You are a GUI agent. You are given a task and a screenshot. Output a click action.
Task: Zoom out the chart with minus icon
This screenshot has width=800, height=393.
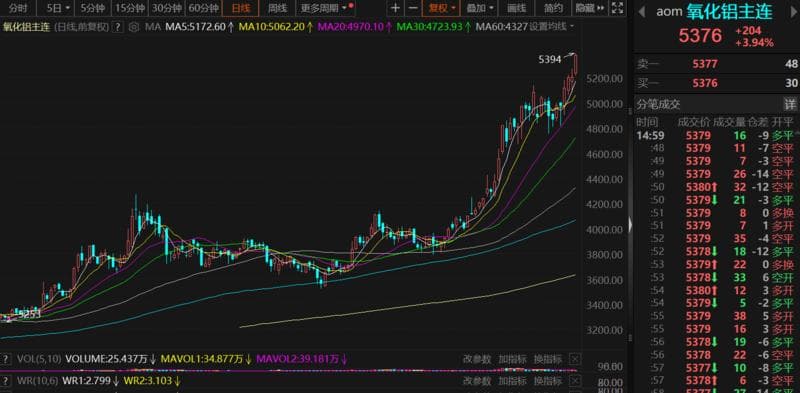413,8
